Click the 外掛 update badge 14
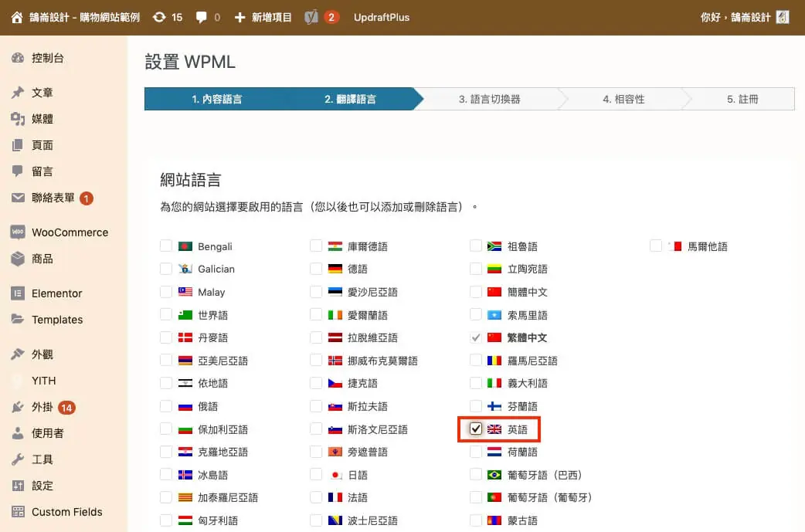 tap(66, 408)
